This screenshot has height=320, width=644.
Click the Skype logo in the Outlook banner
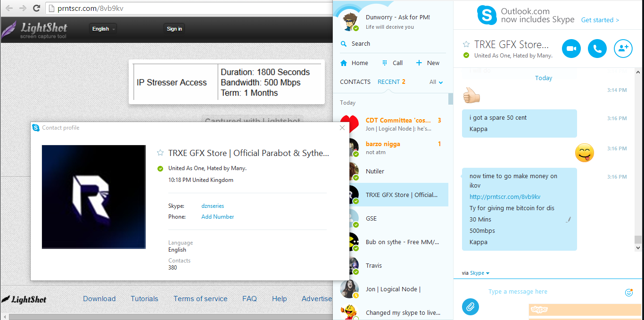(487, 15)
